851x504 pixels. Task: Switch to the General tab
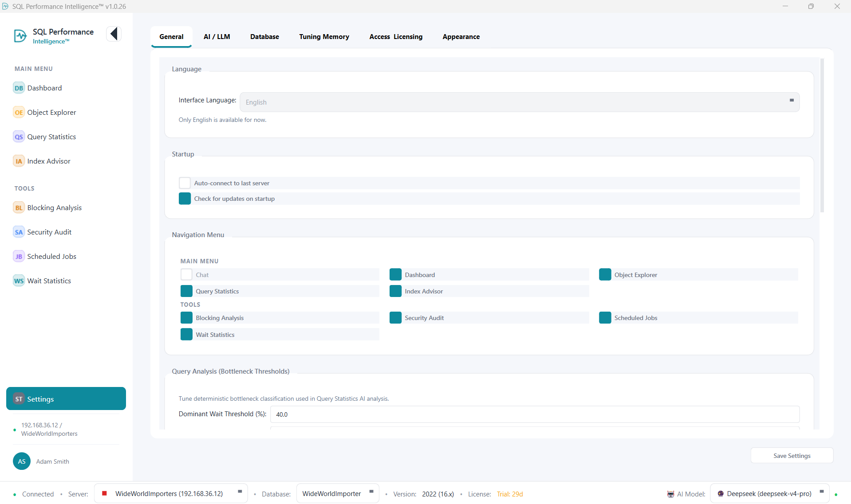pyautogui.click(x=171, y=37)
